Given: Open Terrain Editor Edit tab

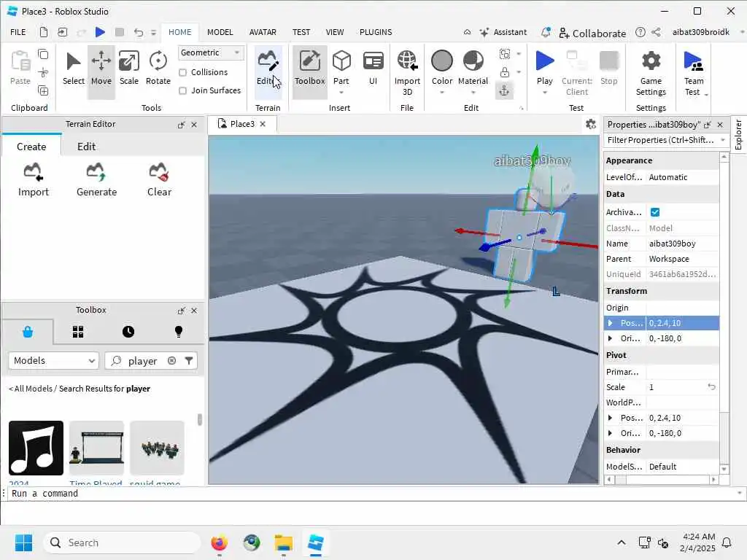Looking at the screenshot, I should click(x=86, y=147).
